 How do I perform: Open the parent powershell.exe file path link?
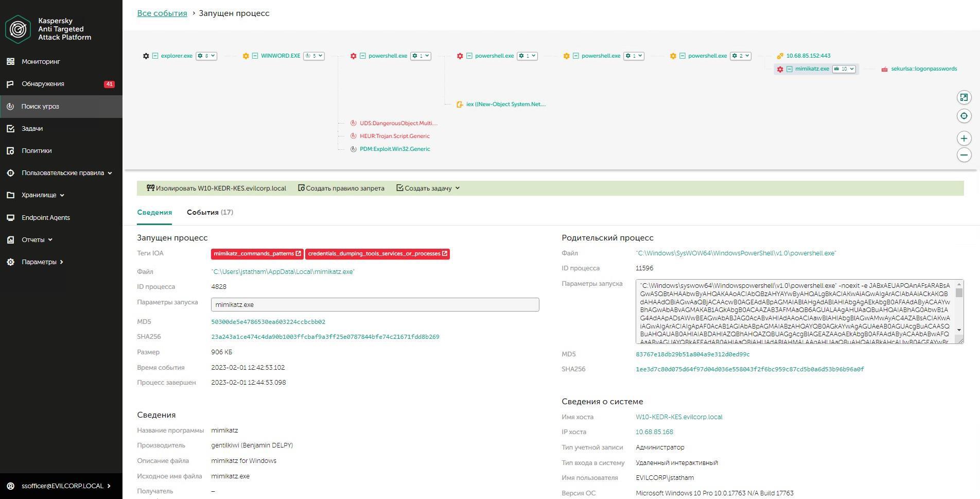pyautogui.click(x=736, y=253)
